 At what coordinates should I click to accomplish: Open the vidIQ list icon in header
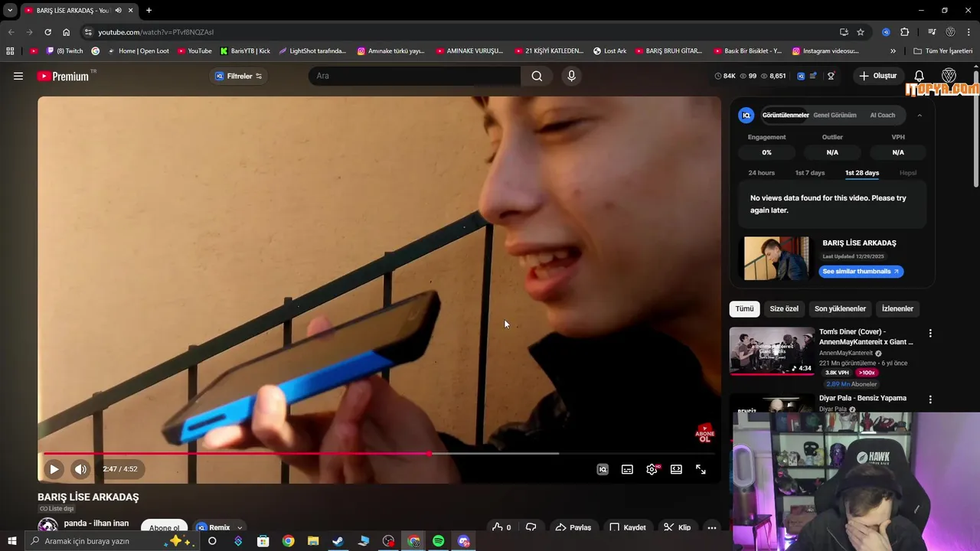[813, 76]
